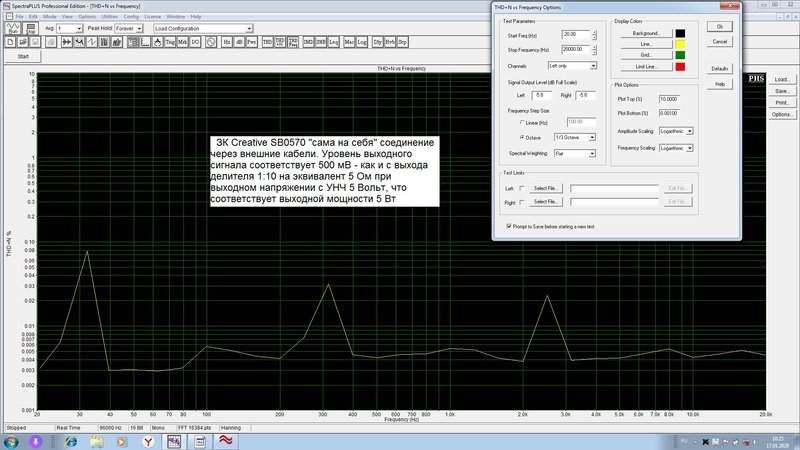Click the Dly toolbar icon

pos(378,42)
